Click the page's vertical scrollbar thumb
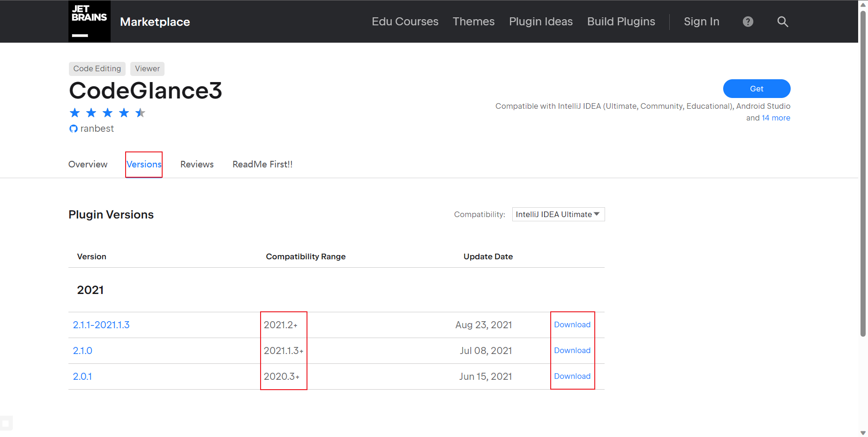This screenshot has width=868, height=437. [863, 173]
